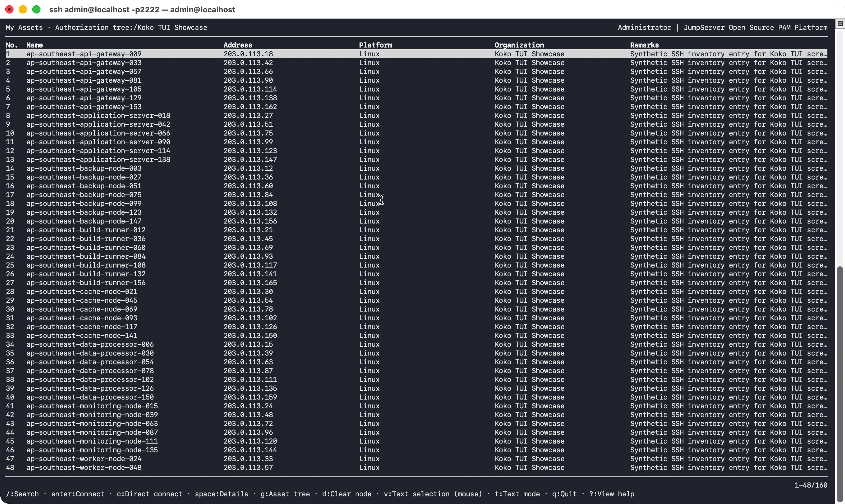Click Authorization tree:/Koko TUI Showcase path
Image resolution: width=845 pixels, height=504 pixels.
131,28
